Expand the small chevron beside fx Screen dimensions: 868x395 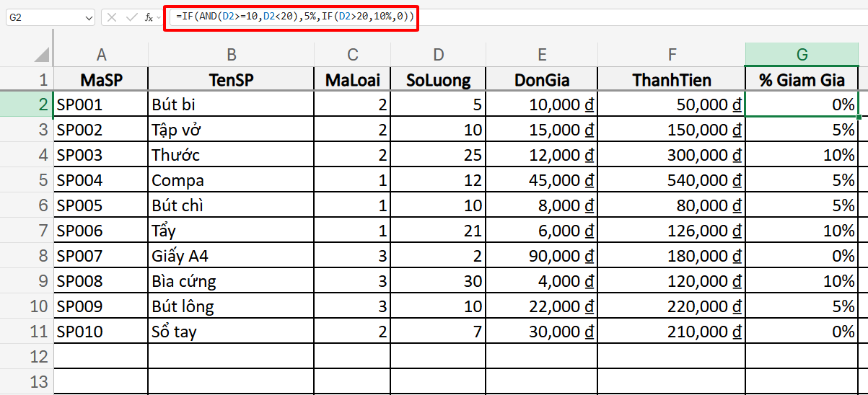(x=159, y=17)
